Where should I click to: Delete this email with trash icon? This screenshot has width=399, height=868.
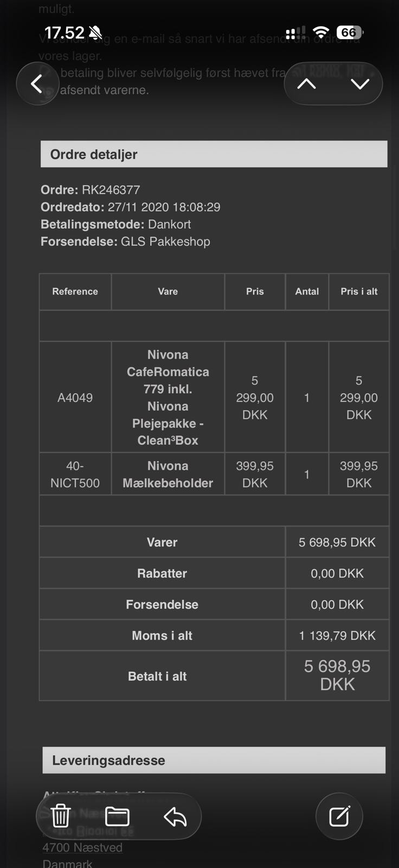click(x=61, y=816)
